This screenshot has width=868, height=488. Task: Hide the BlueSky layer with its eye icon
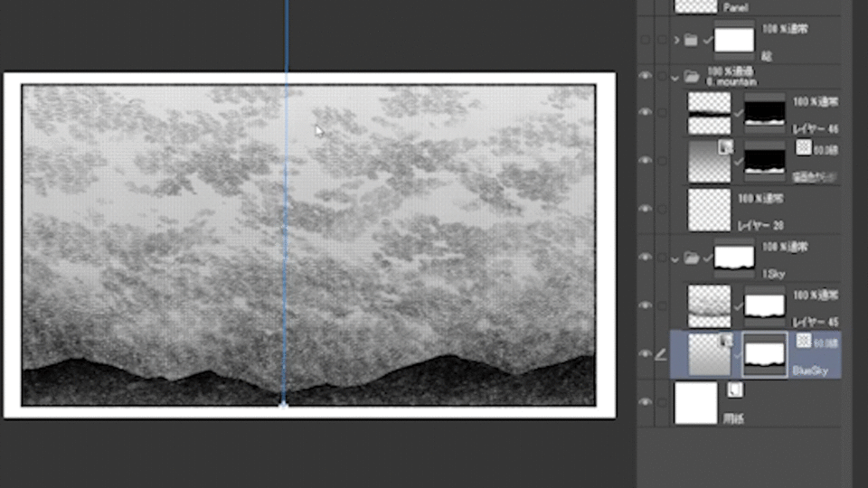point(645,354)
